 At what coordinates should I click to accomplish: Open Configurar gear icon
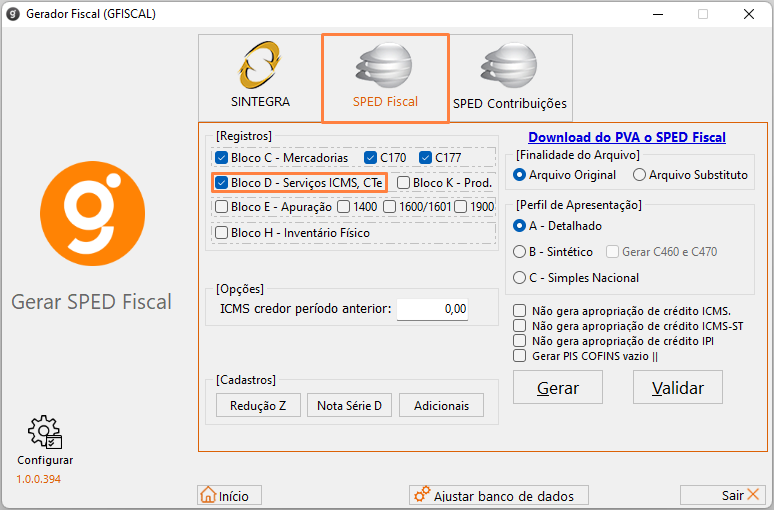(x=44, y=432)
